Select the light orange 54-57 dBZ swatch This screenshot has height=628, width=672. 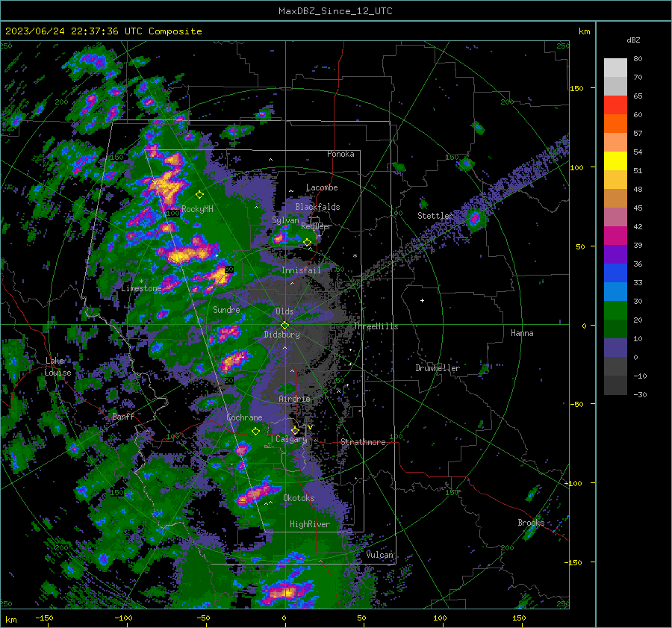(x=615, y=143)
